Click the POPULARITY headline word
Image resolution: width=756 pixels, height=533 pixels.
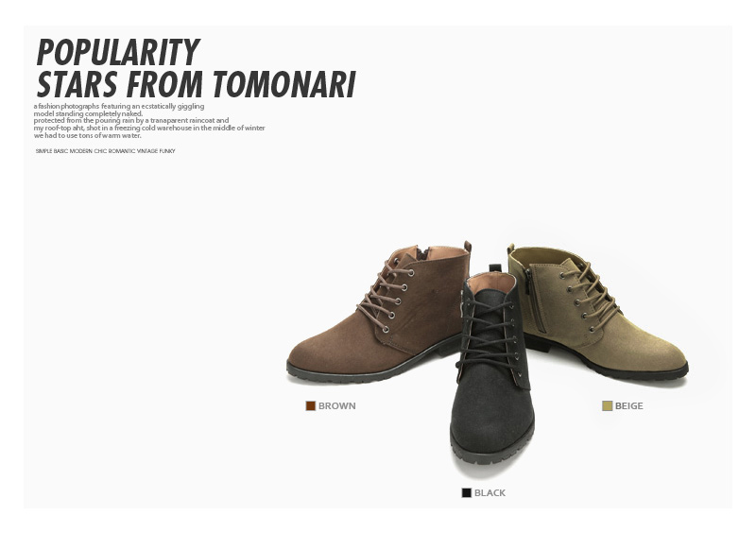118,52
